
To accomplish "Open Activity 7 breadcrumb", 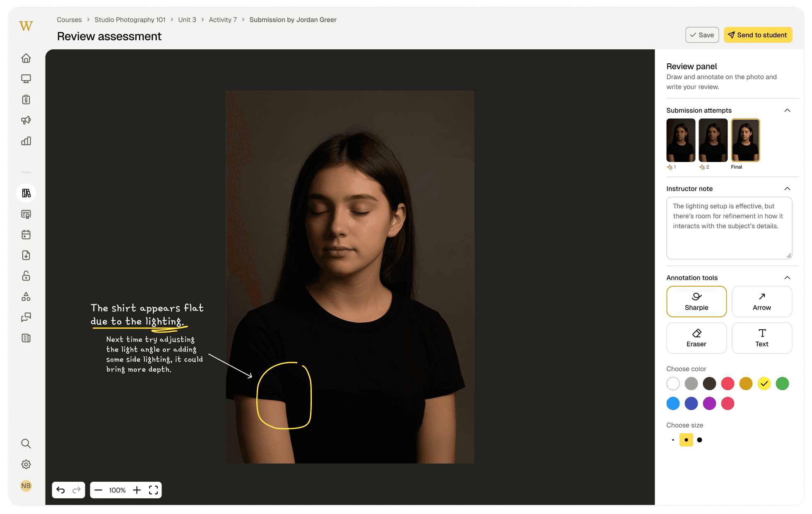I will tap(223, 19).
